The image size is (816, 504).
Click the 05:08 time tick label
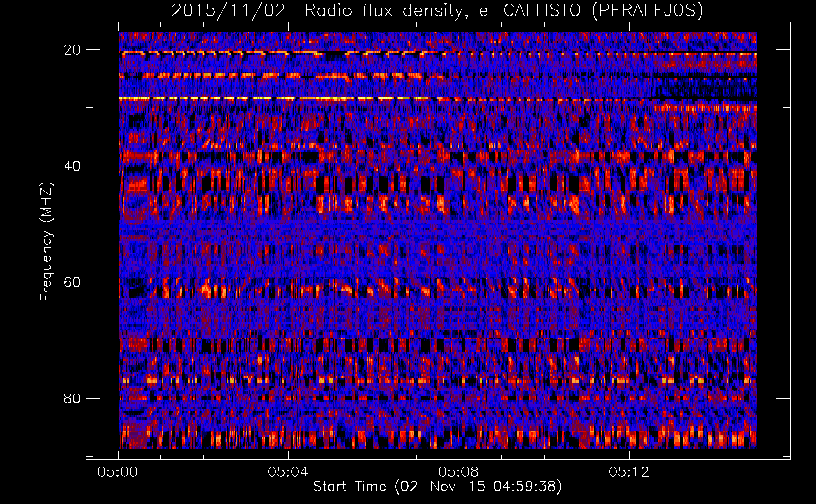458,472
